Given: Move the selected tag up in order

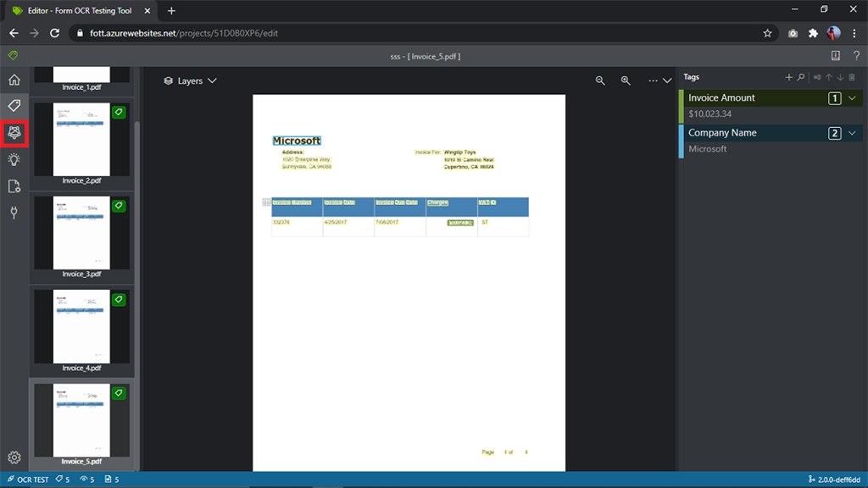Looking at the screenshot, I should (x=827, y=77).
